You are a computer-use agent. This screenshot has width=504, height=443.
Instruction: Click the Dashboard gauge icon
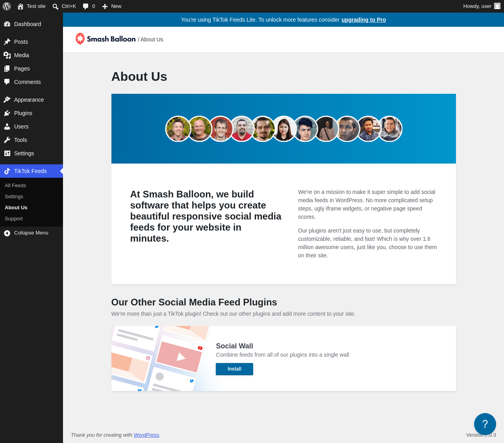point(7,24)
